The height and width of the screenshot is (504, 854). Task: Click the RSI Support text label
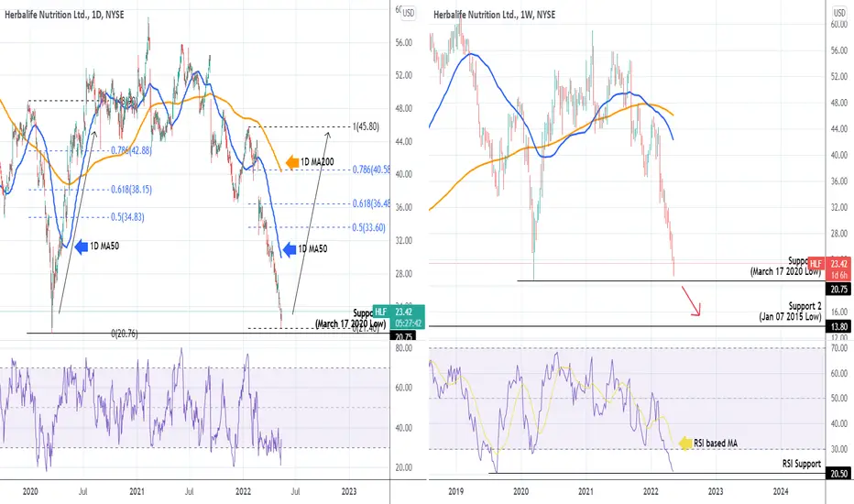pos(801,464)
